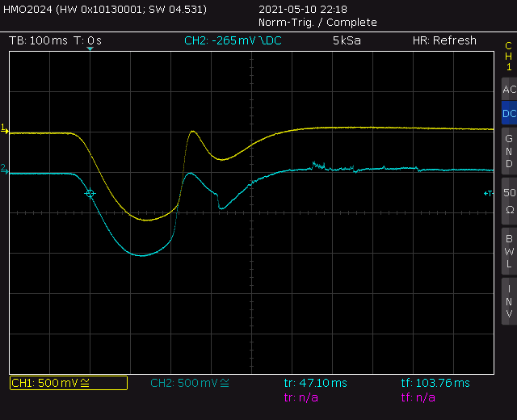Viewport: 517px width, 420px height.
Task: Click the T: 0 s trigger offset readout
Action: 88,41
